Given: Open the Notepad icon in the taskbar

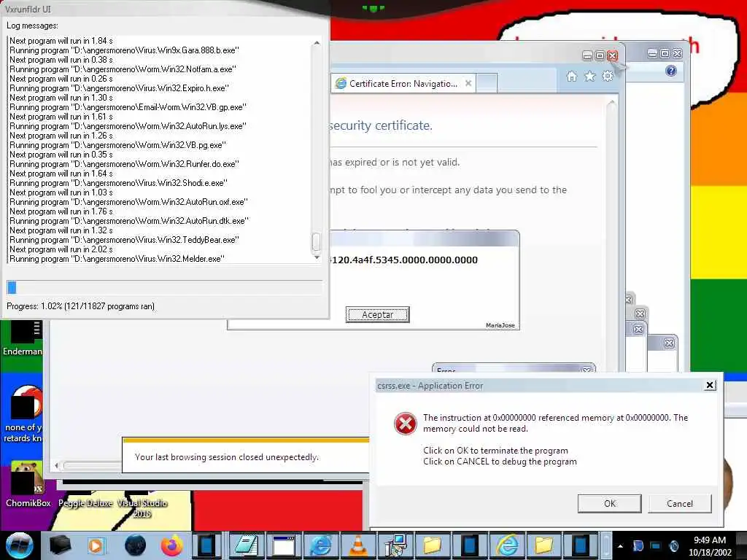Looking at the screenshot, I should pos(247,545).
